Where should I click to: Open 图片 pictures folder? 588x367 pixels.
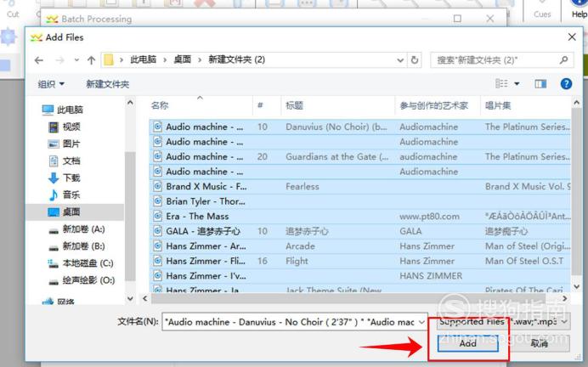65,144
